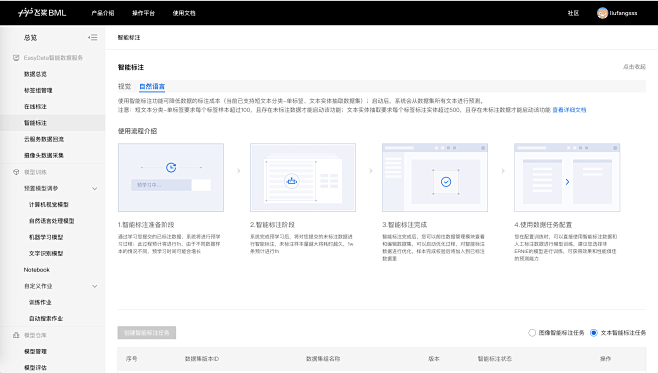Click the step 3 completion thumbnail
The width and height of the screenshot is (658, 373).
[435, 177]
